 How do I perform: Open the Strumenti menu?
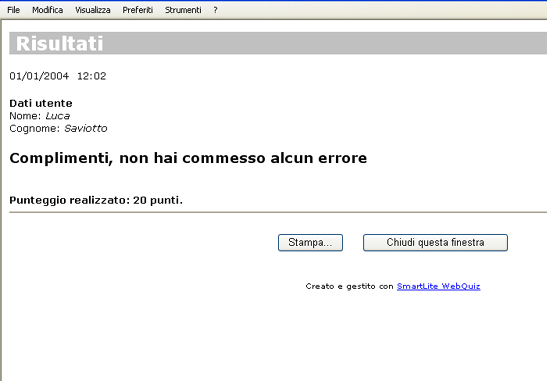[183, 10]
